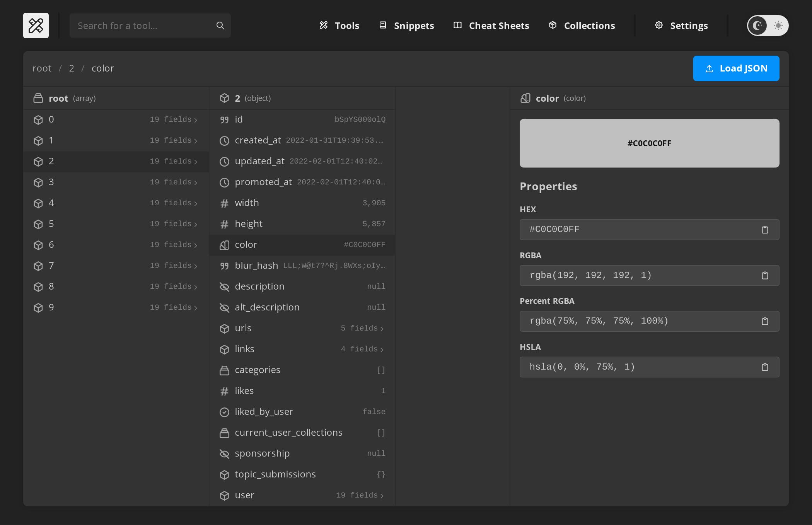Click the copy icon next to the HEX value

tap(765, 229)
